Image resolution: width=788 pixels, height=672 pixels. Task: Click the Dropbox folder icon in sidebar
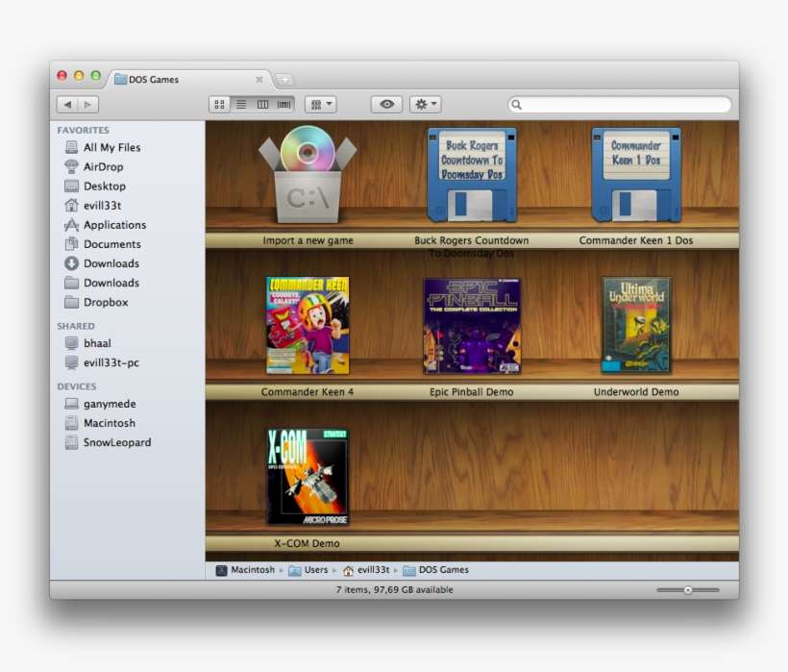[x=71, y=302]
